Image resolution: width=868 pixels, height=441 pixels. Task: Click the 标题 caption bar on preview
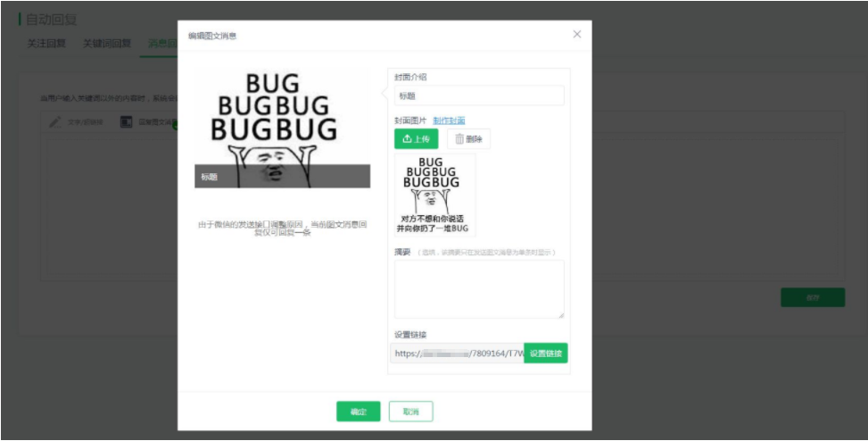(x=282, y=176)
